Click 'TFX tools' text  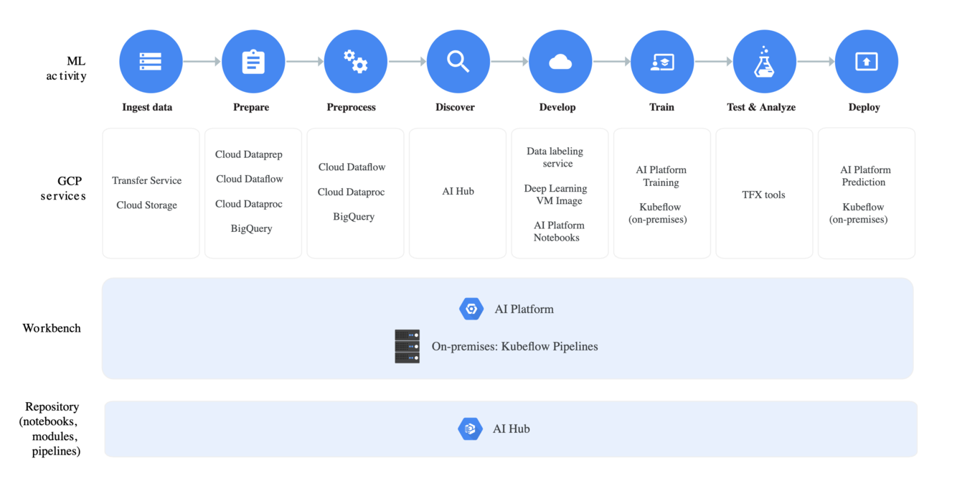point(763,195)
